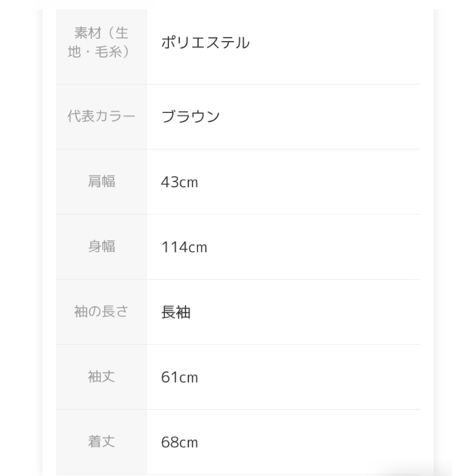
Task: Click empty area right of 43cm row
Action: tap(309, 182)
